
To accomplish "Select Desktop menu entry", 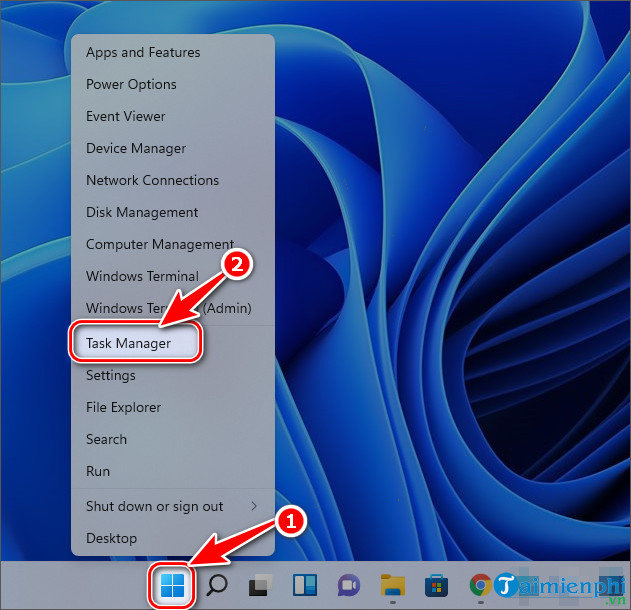I will click(x=173, y=538).
